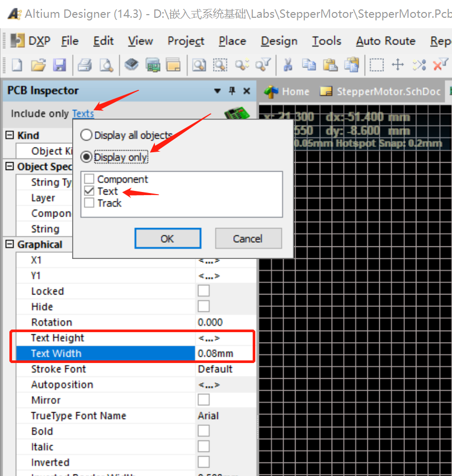Screen dimensions: 452x476
Task: Collapse the Object Specific section
Action: [10, 166]
